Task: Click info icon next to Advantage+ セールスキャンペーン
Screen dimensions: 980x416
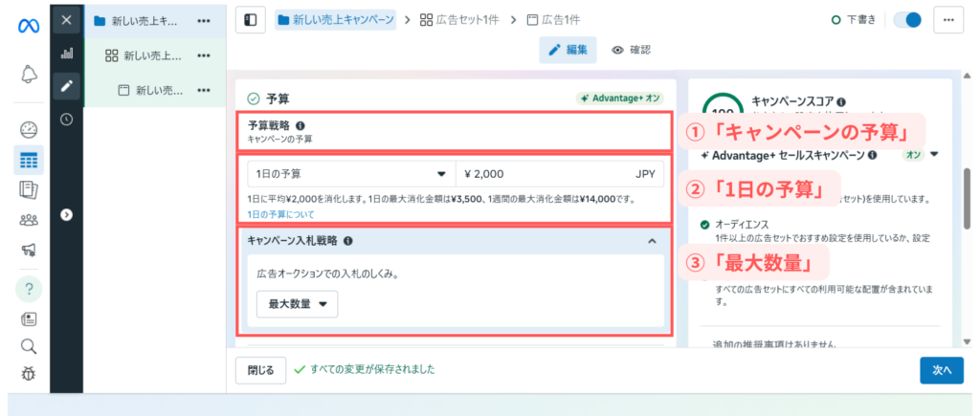Action: click(x=872, y=155)
